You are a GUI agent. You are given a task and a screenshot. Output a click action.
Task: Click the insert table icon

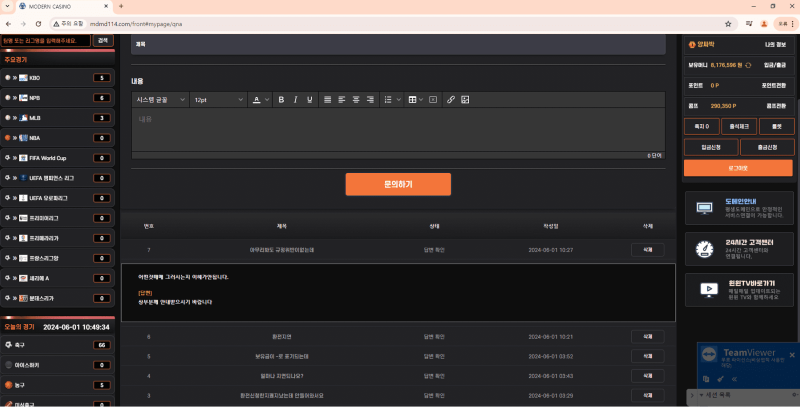click(412, 100)
